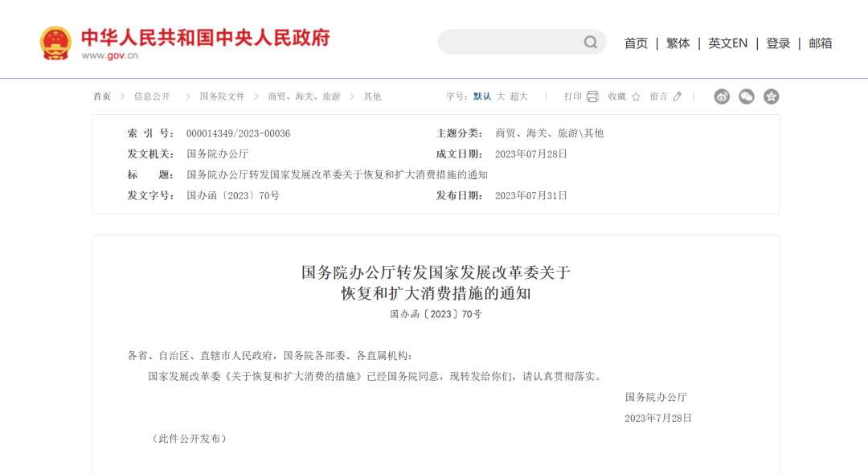Click the printer icon
This screenshot has width=868, height=474.
pyautogui.click(x=592, y=96)
